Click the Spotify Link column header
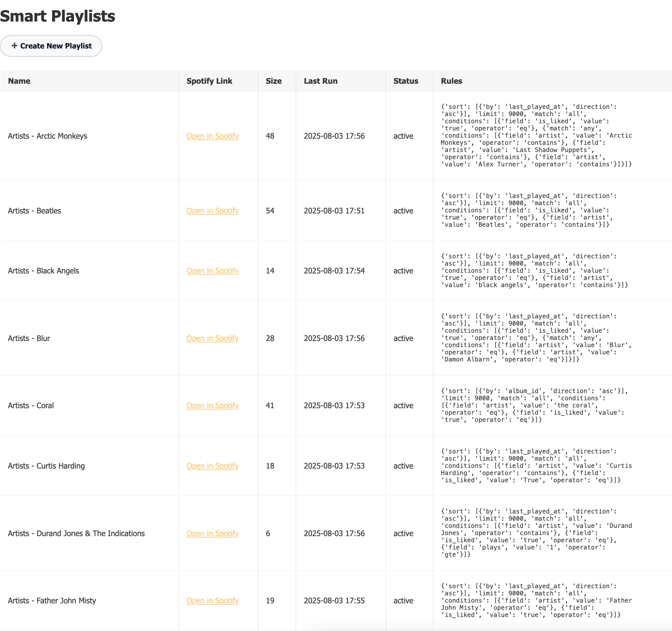Image resolution: width=672 pixels, height=631 pixels. point(209,81)
